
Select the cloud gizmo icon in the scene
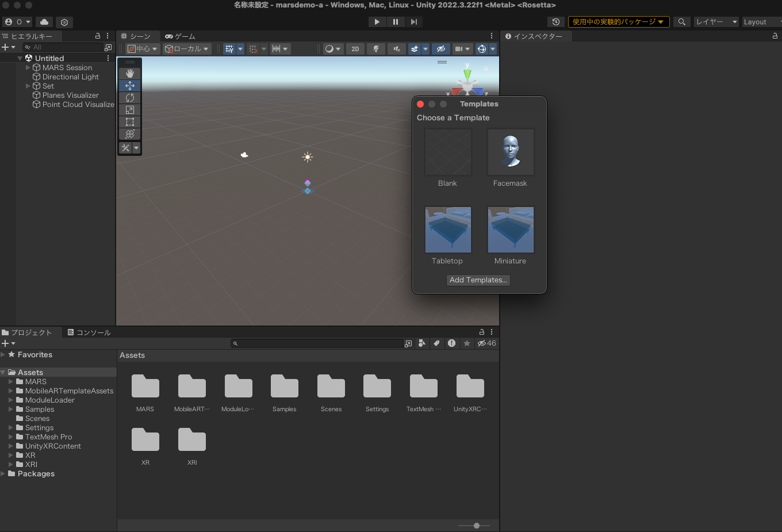(x=244, y=155)
